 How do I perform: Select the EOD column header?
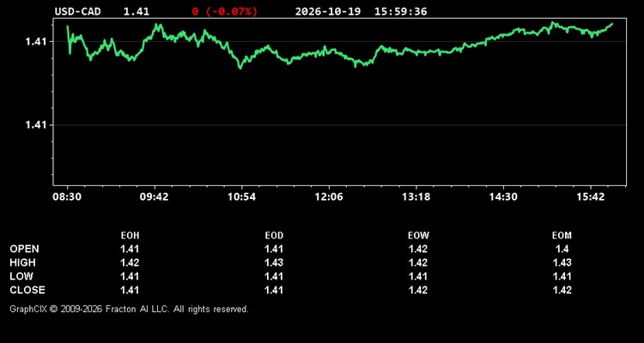coord(274,236)
